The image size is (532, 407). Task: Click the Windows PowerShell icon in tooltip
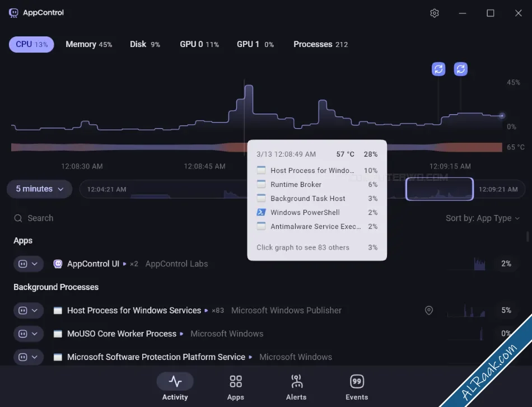click(x=261, y=212)
